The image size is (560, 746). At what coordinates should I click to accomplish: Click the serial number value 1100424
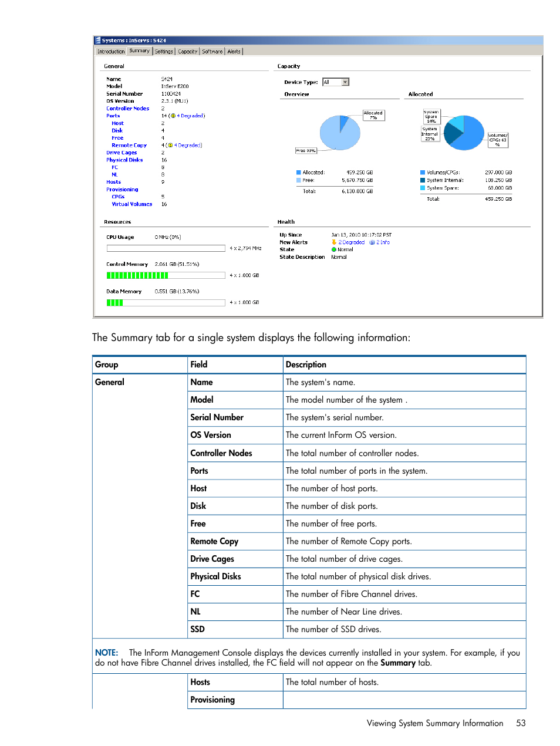(x=171, y=94)
